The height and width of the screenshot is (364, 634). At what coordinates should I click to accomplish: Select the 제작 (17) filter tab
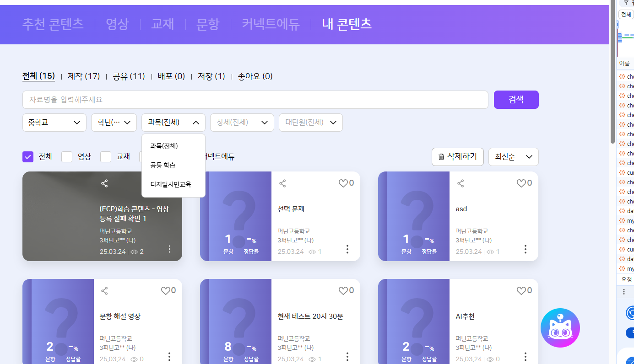(x=83, y=76)
